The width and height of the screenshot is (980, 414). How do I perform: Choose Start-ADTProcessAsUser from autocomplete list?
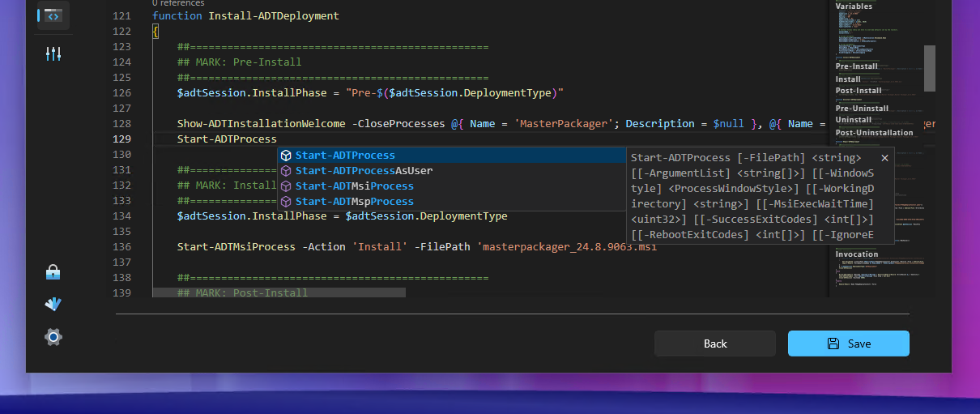(452, 171)
